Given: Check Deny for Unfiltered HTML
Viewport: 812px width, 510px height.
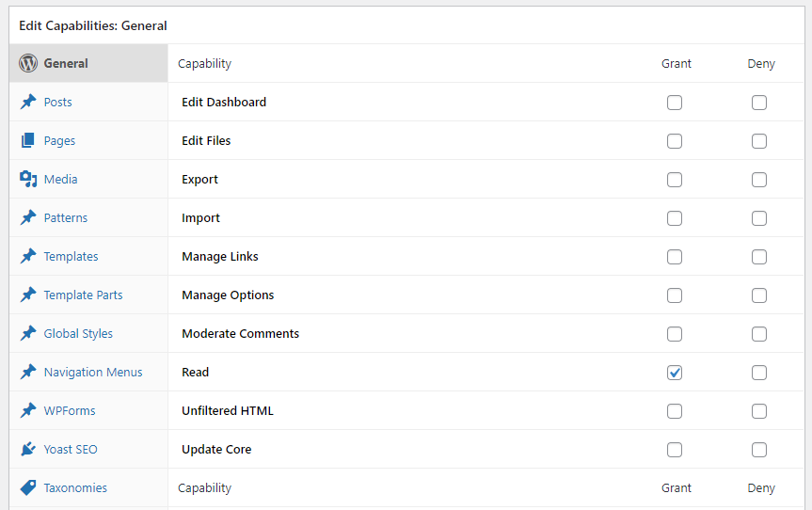Looking at the screenshot, I should coord(759,411).
